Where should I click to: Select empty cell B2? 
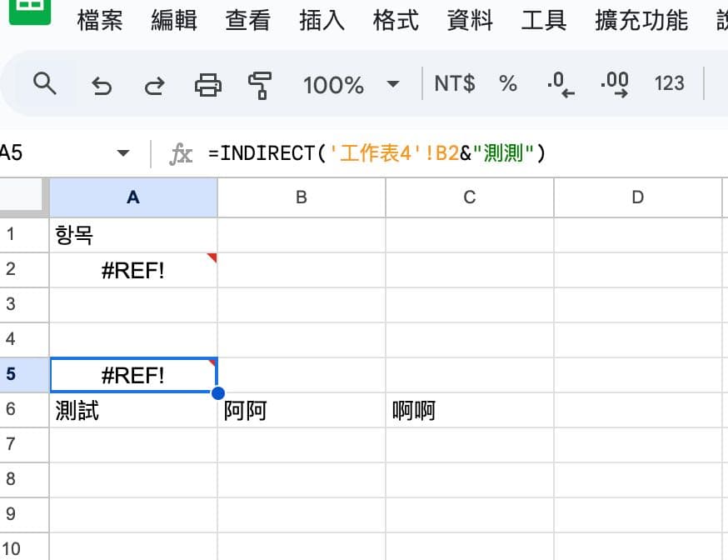point(302,270)
